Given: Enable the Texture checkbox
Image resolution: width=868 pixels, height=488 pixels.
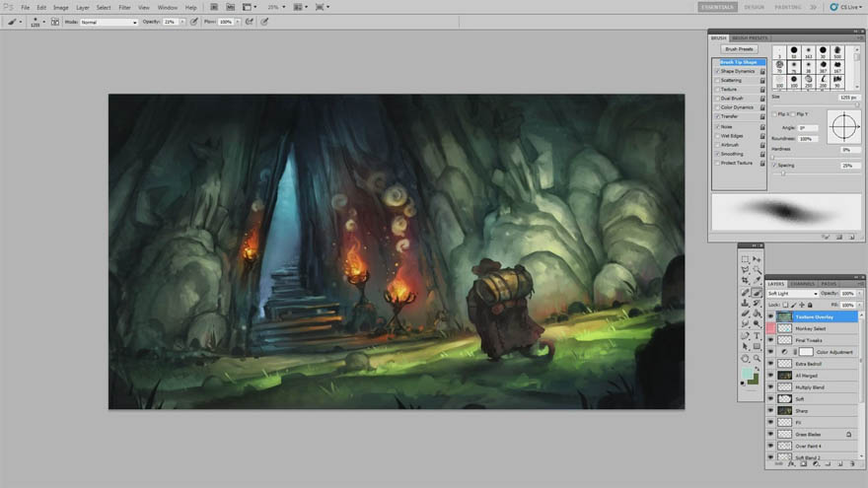Looking at the screenshot, I should [717, 89].
